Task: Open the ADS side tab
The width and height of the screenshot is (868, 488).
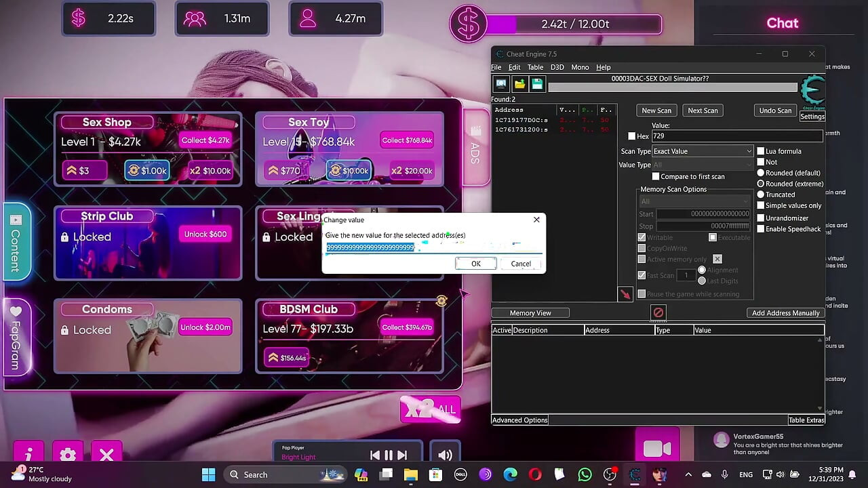Action: point(475,146)
